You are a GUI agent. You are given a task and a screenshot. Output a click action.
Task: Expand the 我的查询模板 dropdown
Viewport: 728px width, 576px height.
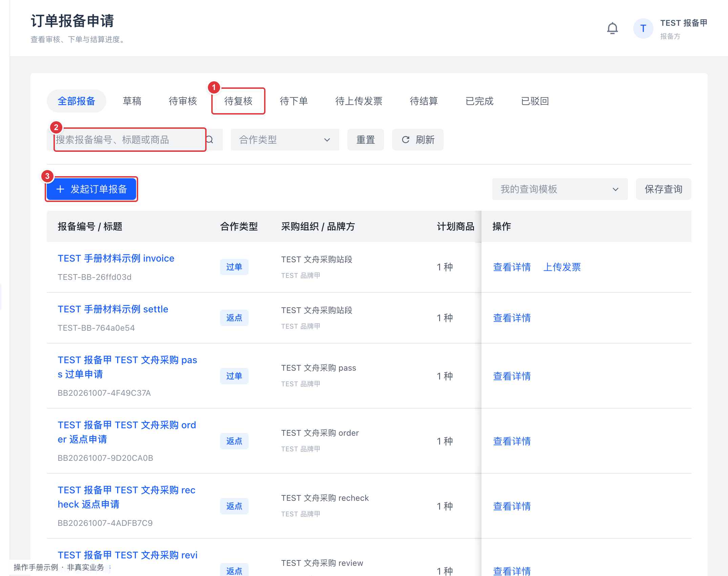560,189
